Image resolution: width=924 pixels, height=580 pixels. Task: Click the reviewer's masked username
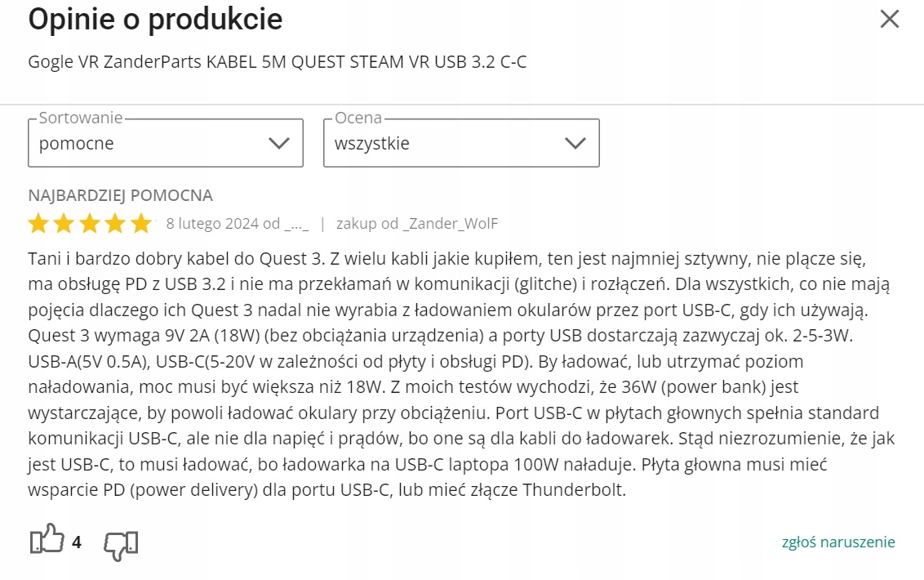point(297,224)
